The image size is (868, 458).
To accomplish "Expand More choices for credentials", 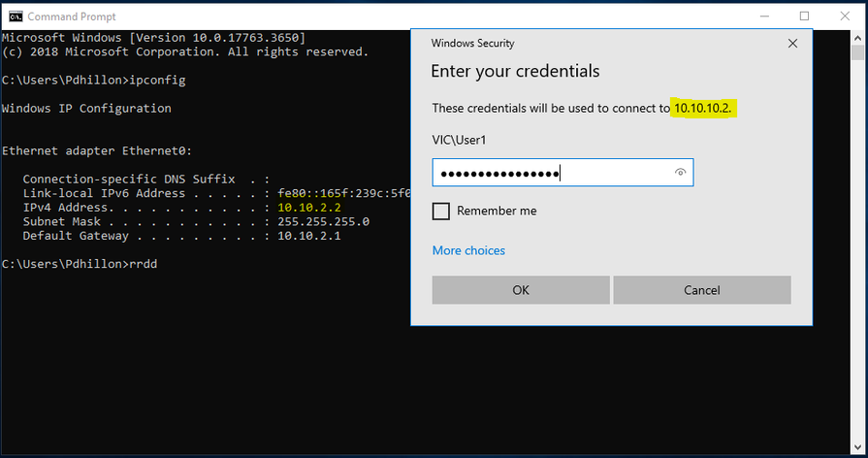I will pyautogui.click(x=468, y=250).
